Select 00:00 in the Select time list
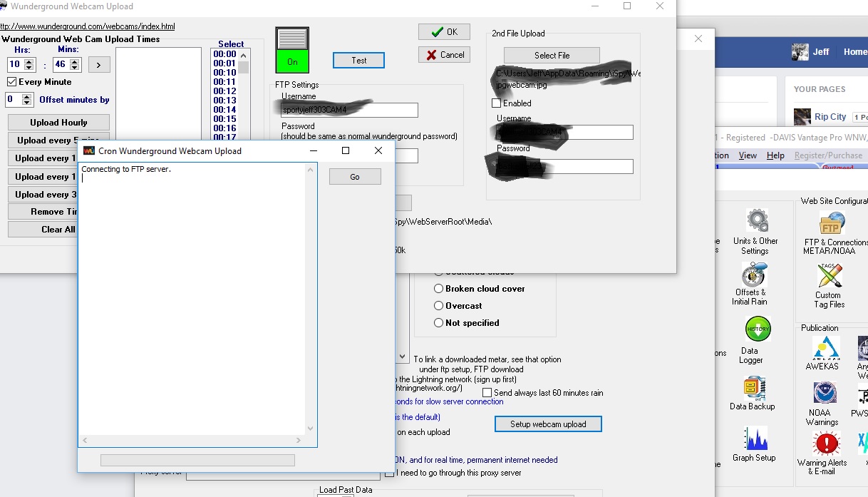 point(224,54)
